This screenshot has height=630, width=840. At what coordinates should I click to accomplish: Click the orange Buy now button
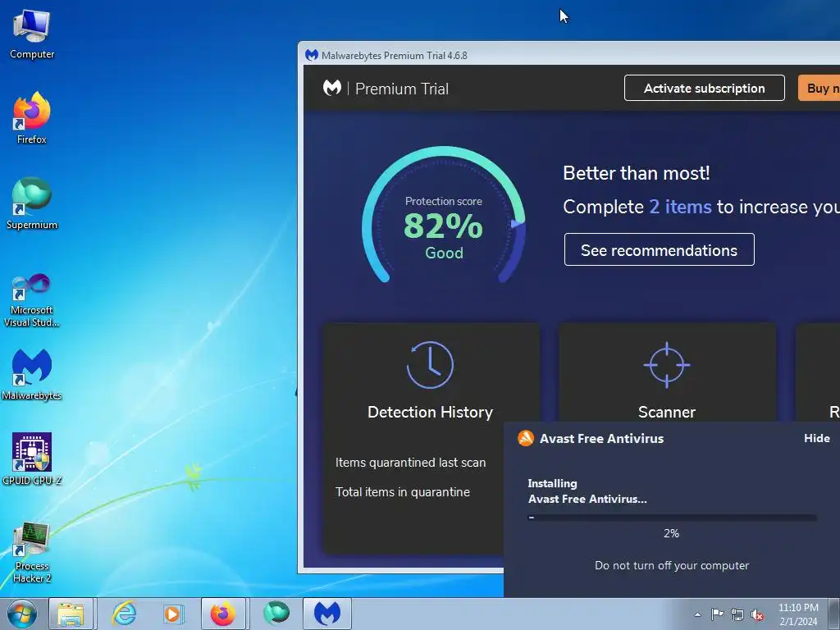point(819,88)
